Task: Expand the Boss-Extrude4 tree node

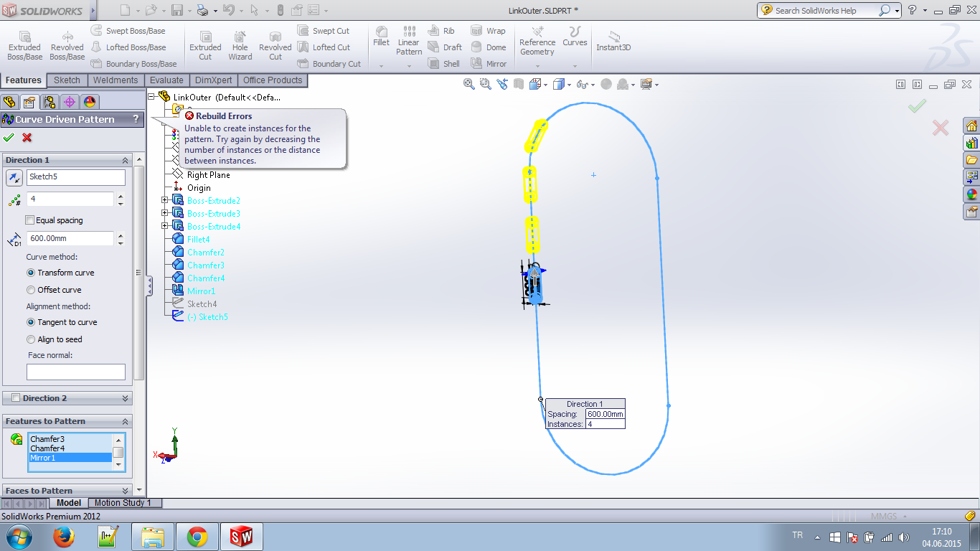Action: [x=165, y=226]
